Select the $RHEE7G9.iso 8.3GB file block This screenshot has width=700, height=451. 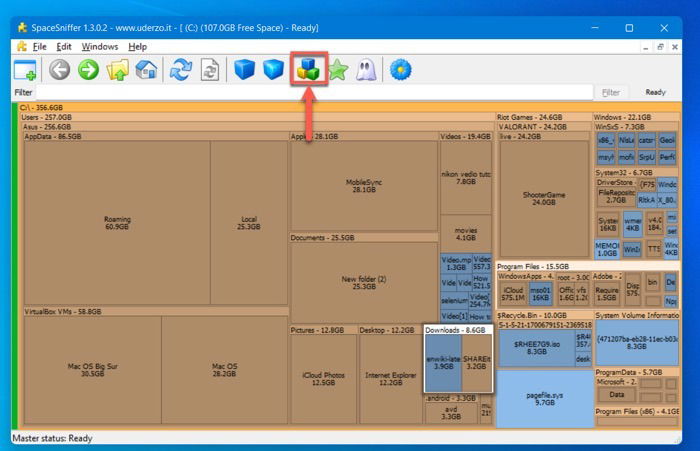[x=537, y=348]
